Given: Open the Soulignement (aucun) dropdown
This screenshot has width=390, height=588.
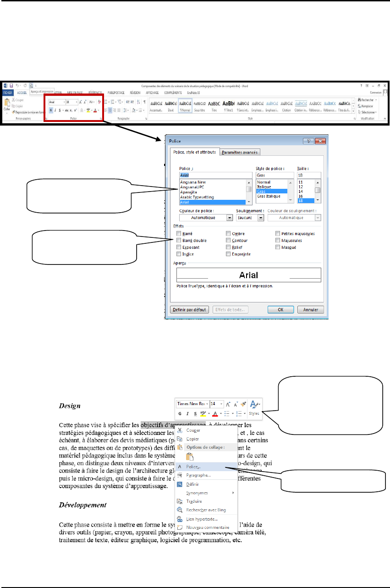Looking at the screenshot, I should click(261, 218).
